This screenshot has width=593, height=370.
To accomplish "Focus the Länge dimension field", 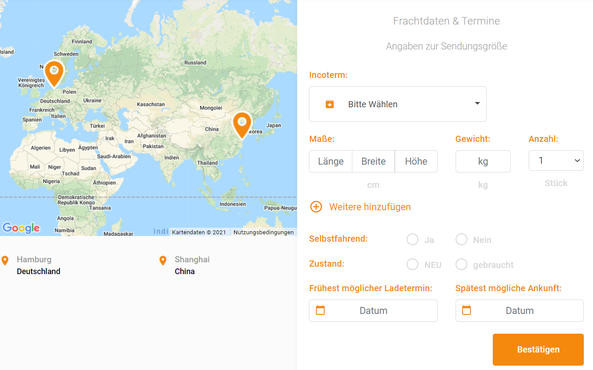I will 331,162.
